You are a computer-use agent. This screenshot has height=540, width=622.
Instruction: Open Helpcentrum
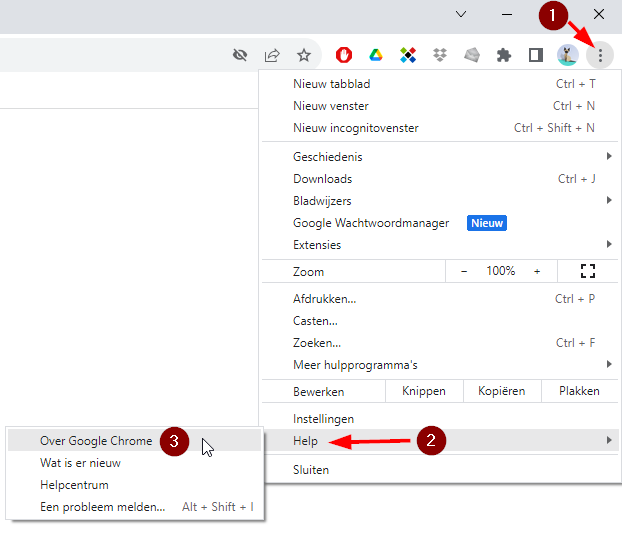click(x=134, y=485)
